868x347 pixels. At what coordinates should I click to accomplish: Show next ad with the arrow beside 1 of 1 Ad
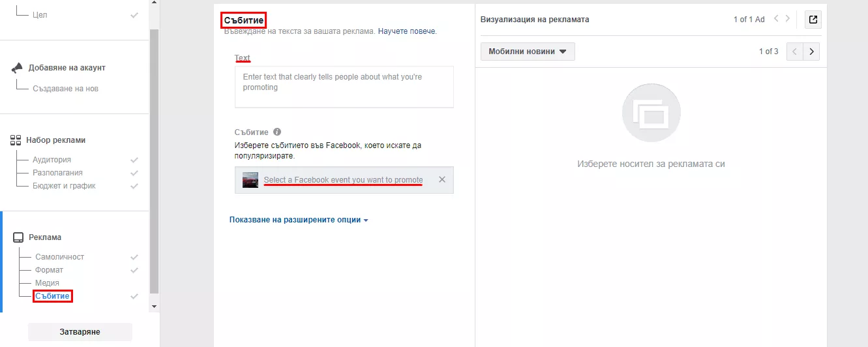pyautogui.click(x=788, y=19)
